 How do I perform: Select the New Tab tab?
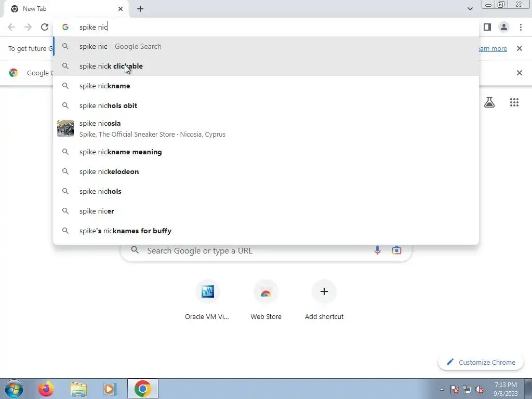pos(66,9)
